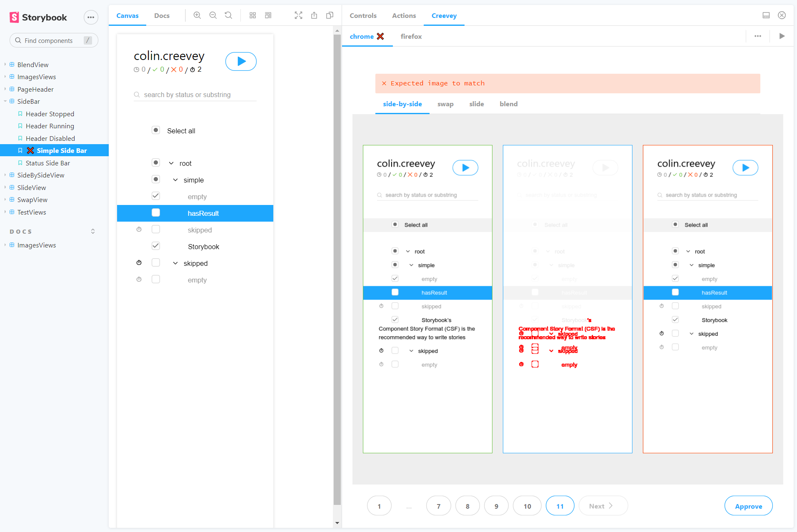
Task: Open the Controls panel tab
Action: (x=363, y=15)
